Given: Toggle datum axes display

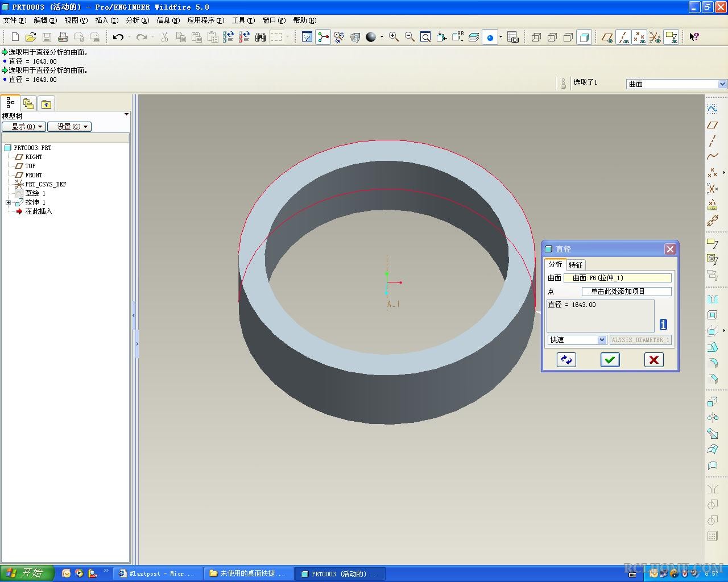Looking at the screenshot, I should [623, 37].
